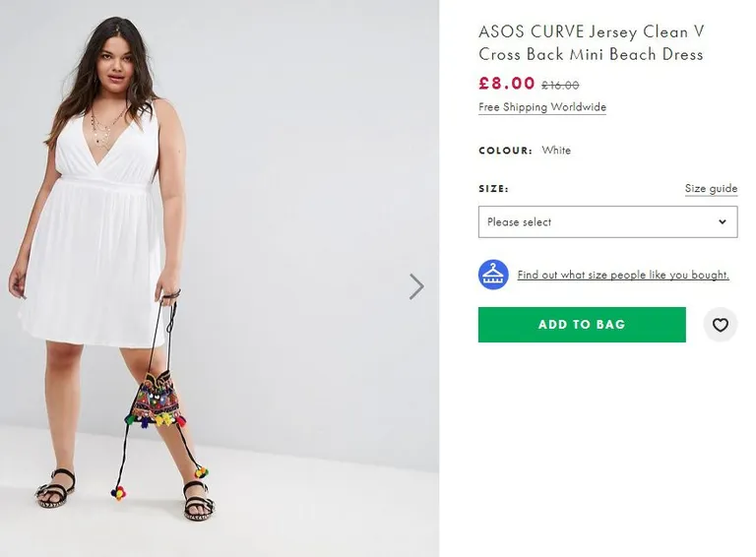Screen dimensions: 756x557
Task: Show the next product image with arrow
Action: pos(416,286)
